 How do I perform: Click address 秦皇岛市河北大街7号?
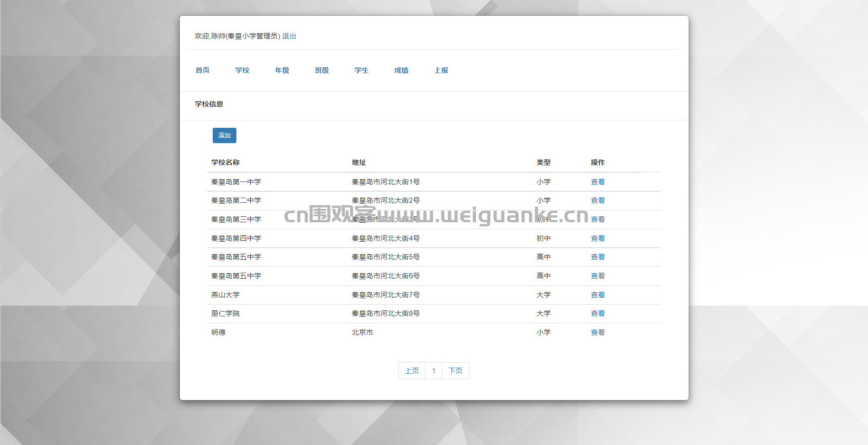click(386, 295)
